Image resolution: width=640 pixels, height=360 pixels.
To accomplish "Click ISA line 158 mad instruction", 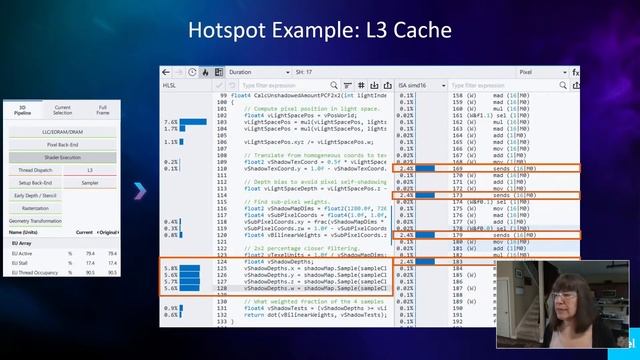I will (x=491, y=96).
